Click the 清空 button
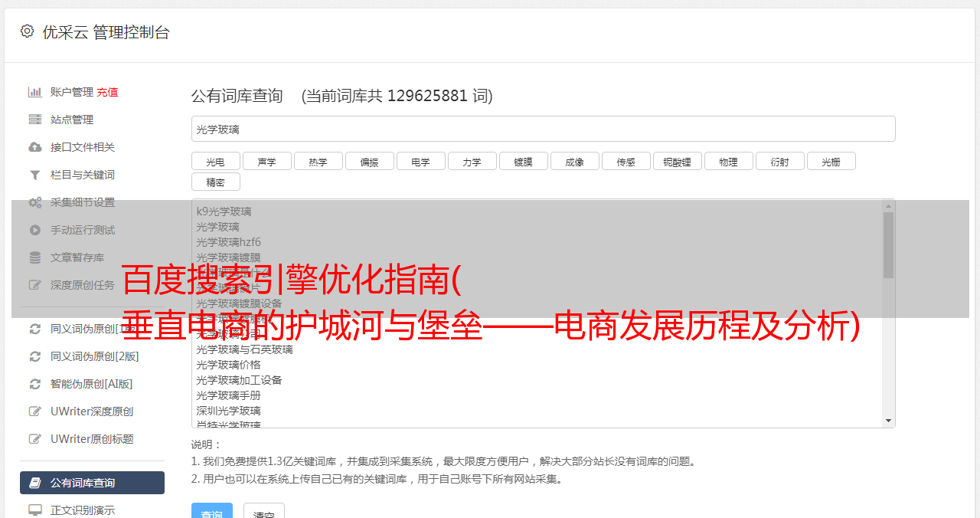980x518 pixels. click(264, 510)
